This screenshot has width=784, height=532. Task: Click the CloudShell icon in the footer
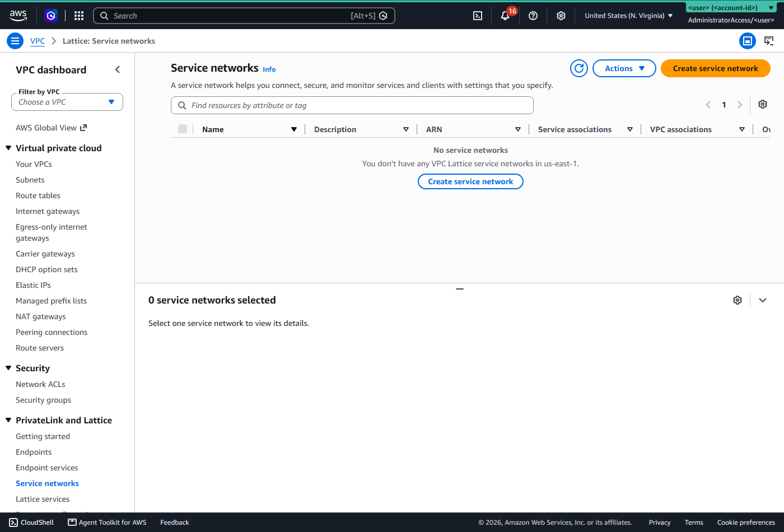click(13, 522)
